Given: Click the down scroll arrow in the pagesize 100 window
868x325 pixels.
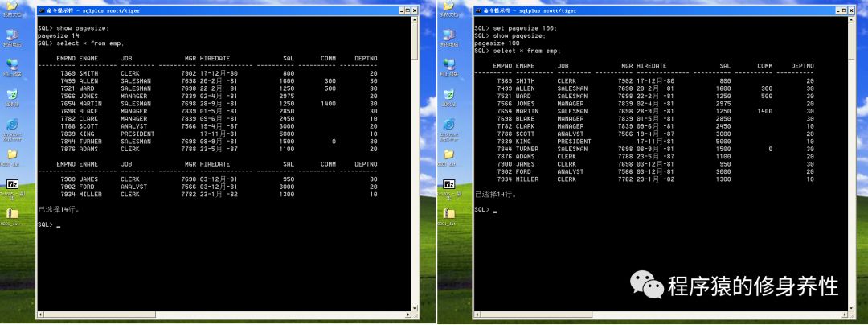Looking at the screenshot, I should pyautogui.click(x=851, y=308).
